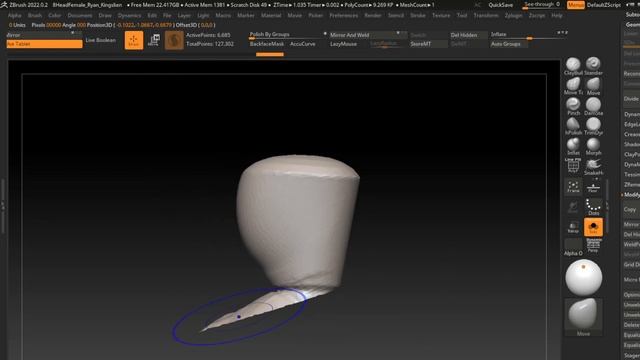Select the ClayBuildup brush icon
The width and height of the screenshot is (640, 360).
coord(573,66)
